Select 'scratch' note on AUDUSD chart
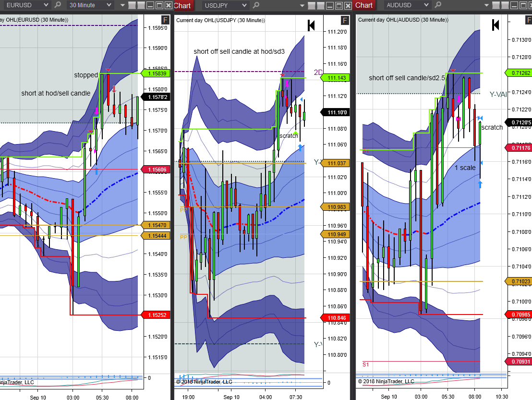 pyautogui.click(x=492, y=127)
